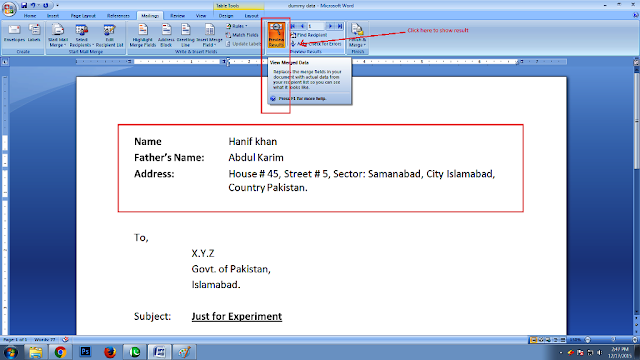Viewport: 640px width, 360px height.
Task: Switch to Print Layout view
Action: click(x=533, y=340)
